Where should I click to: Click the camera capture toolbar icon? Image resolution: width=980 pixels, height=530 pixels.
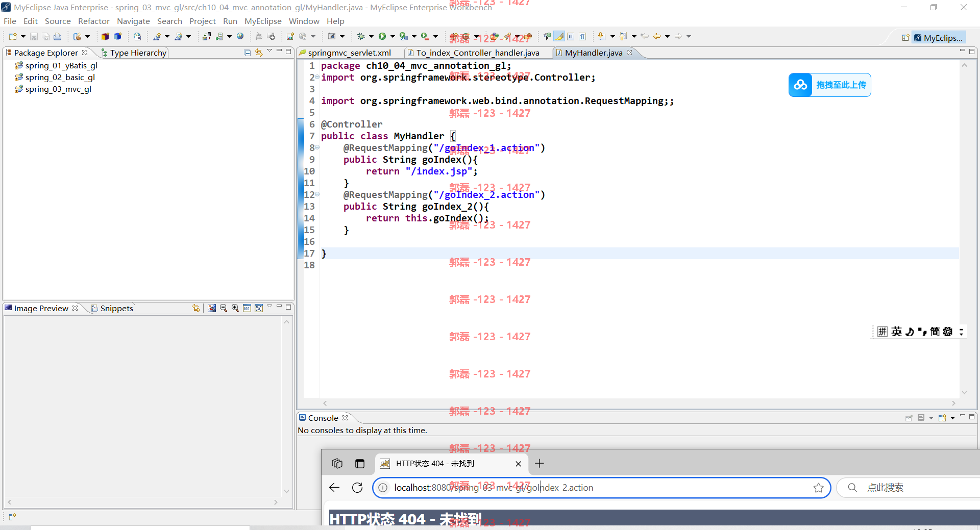point(332,36)
